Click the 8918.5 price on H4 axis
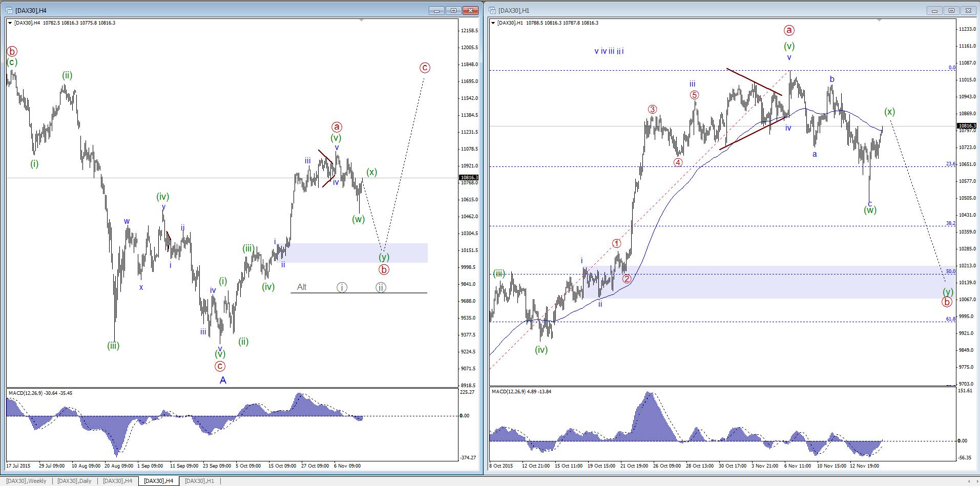The height and width of the screenshot is (486, 980). coord(469,386)
